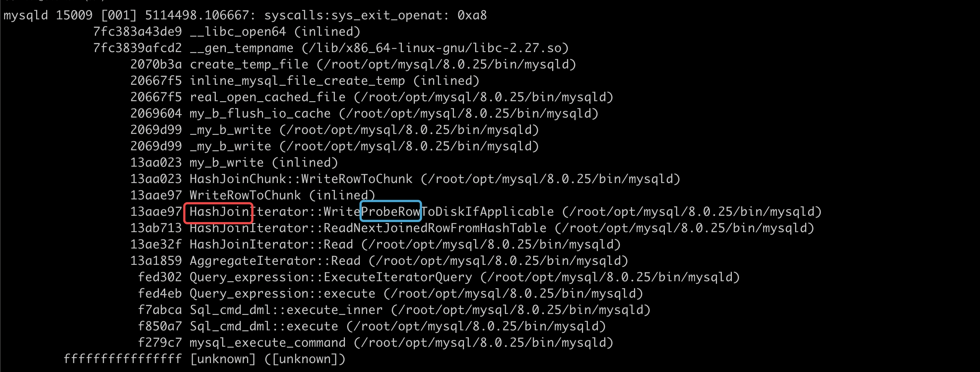
Task: Click the red-boxed HashJoin text
Action: (218, 212)
